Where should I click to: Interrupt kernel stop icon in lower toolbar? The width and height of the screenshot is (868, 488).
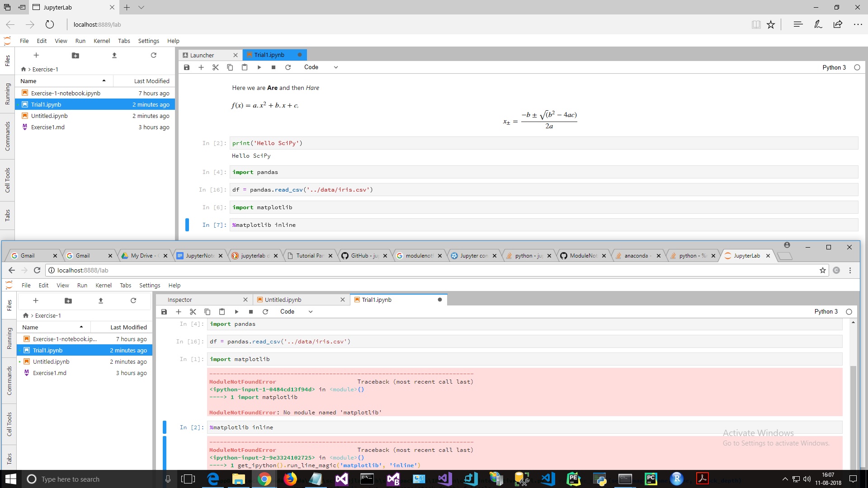point(251,312)
